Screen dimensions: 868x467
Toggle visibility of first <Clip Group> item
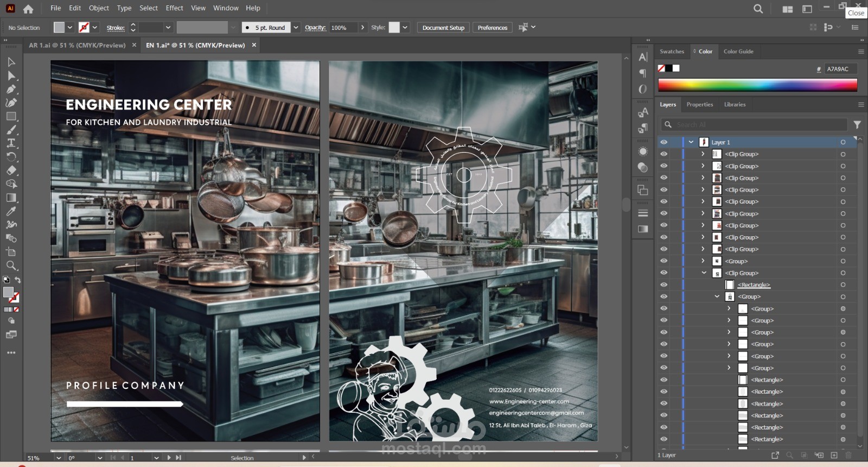click(663, 154)
